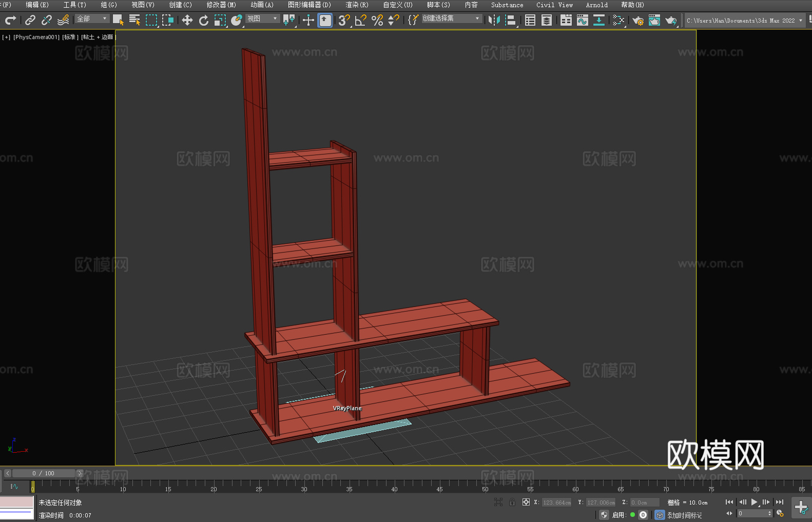Open 创建选择集 named selection dropdown

point(452,18)
